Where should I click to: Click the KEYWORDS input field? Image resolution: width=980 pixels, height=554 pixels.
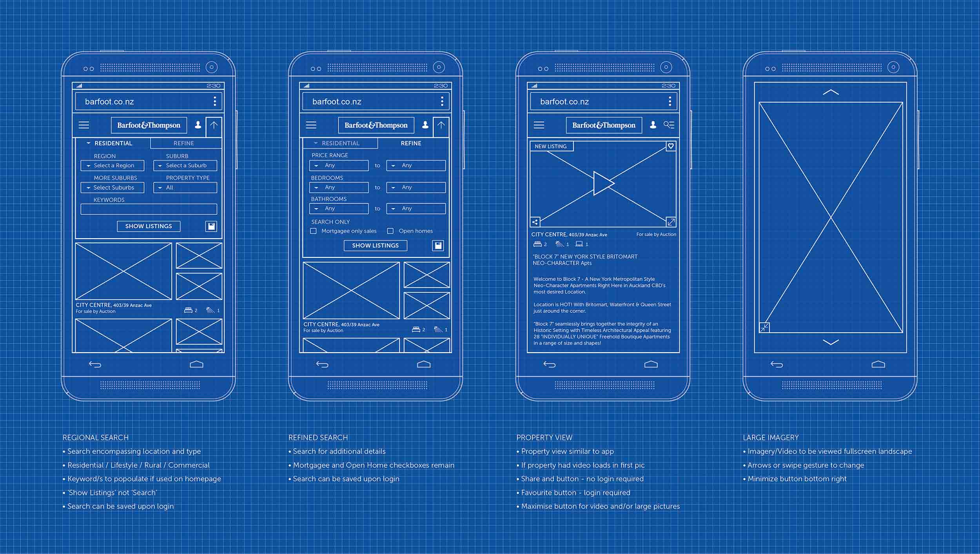150,210
